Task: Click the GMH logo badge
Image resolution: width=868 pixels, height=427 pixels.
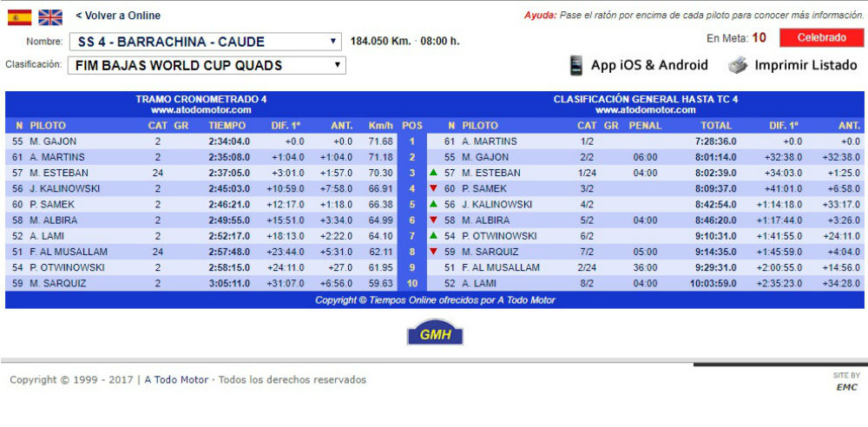Action: (435, 334)
